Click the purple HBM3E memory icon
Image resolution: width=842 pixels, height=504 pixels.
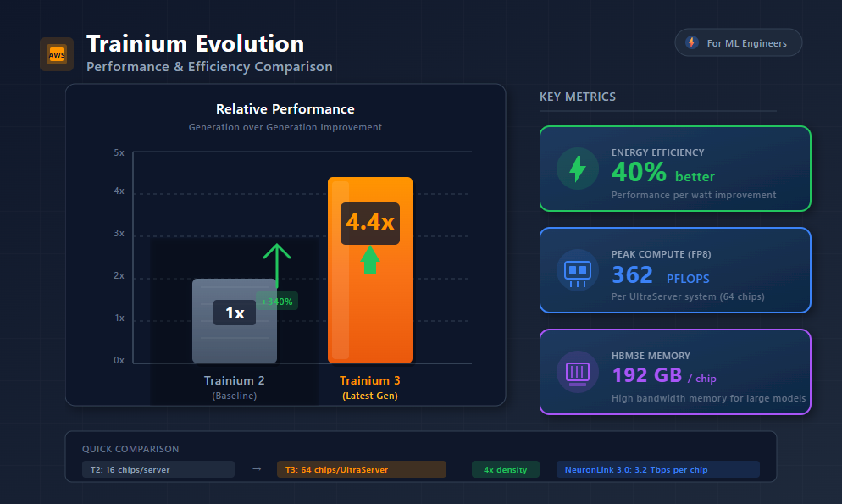pyautogui.click(x=577, y=371)
